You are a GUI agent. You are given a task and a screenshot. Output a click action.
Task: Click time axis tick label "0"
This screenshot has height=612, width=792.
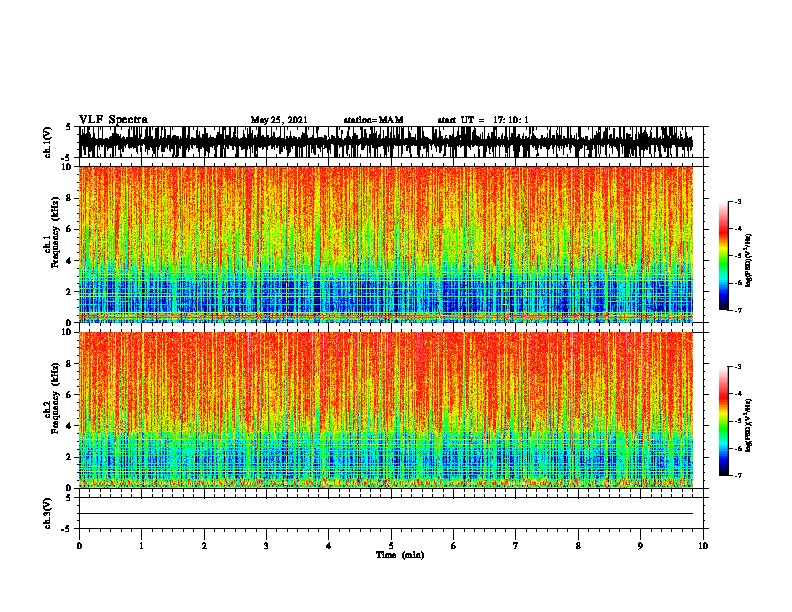pos(79,546)
